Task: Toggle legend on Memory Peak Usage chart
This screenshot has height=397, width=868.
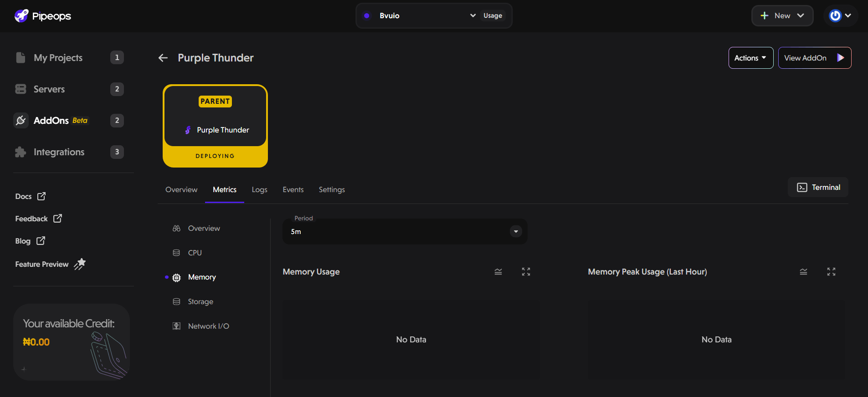Action: tap(803, 272)
